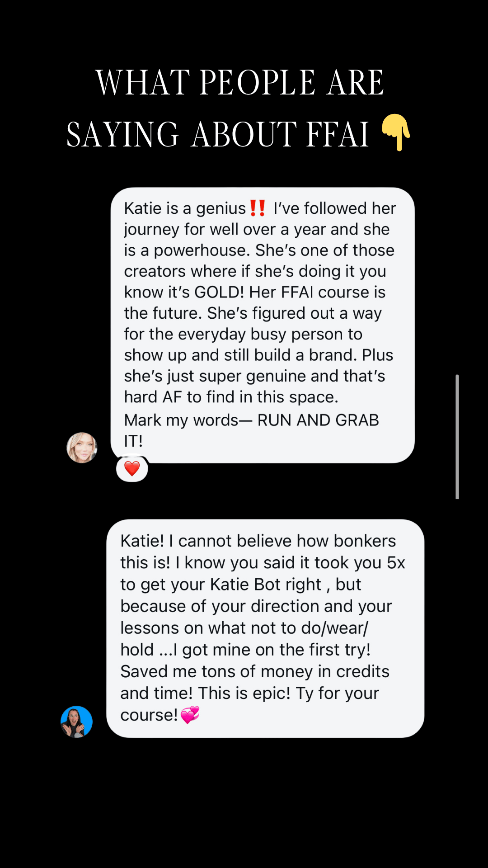Click the gray vertical scrollbar indicator
This screenshot has width=488, height=868.
click(x=457, y=437)
